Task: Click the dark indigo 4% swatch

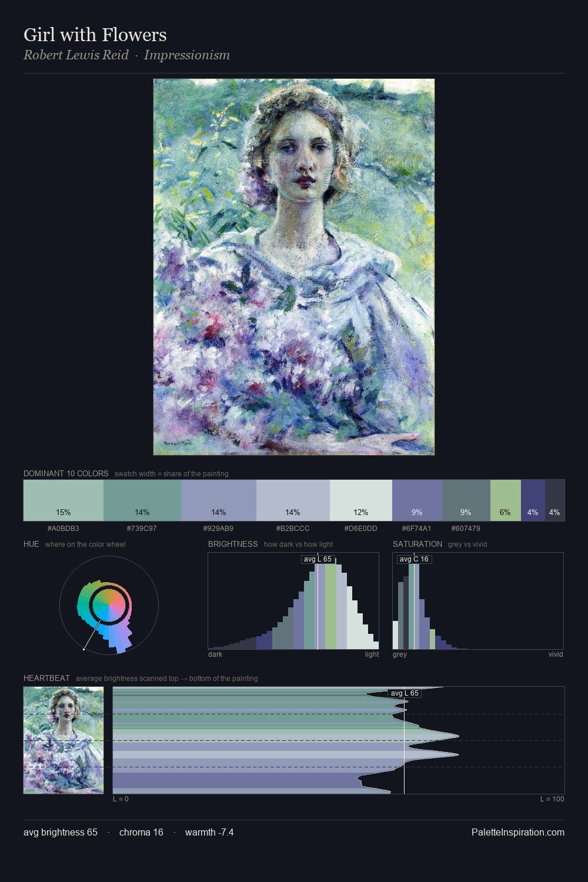Action: tap(533, 500)
